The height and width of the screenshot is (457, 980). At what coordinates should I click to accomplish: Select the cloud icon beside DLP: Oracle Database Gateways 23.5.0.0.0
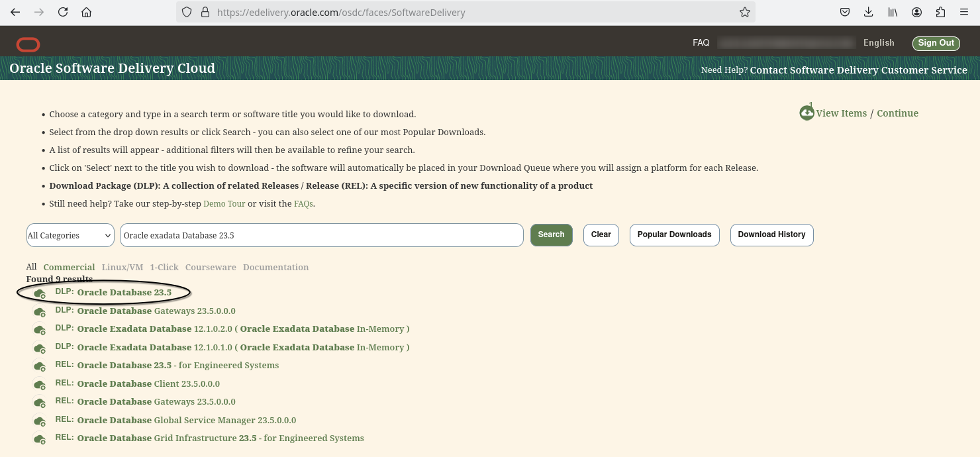[x=39, y=312]
